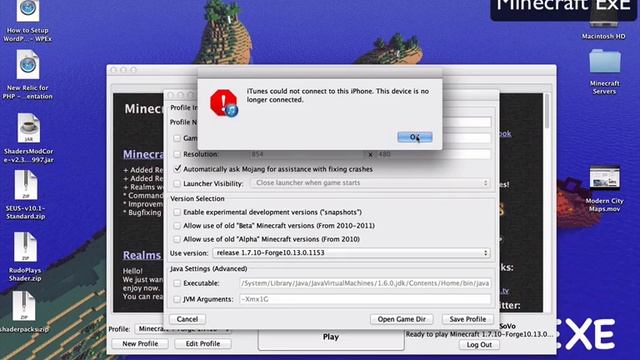Allow old Beta Minecraft versions checkbox
640x360 pixels.
coord(177,226)
